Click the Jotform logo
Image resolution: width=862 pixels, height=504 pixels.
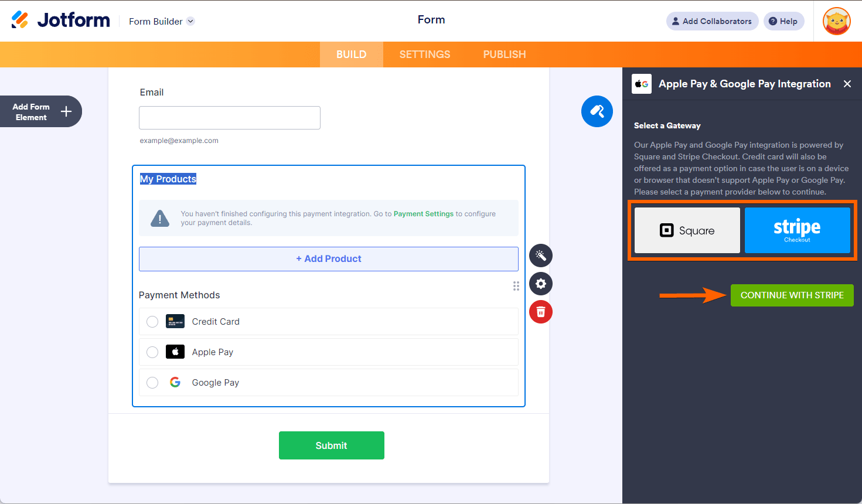60,20
